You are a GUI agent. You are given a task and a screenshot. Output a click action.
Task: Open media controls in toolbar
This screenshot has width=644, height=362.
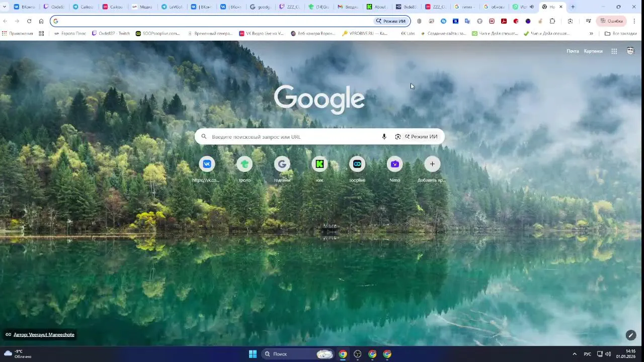pyautogui.click(x=588, y=21)
